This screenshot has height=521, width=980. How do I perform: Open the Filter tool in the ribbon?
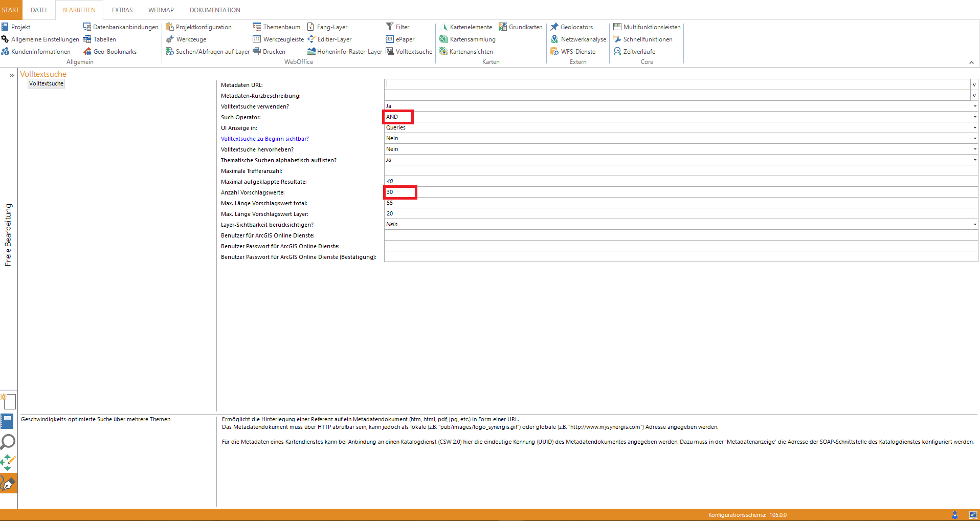pyautogui.click(x=397, y=27)
